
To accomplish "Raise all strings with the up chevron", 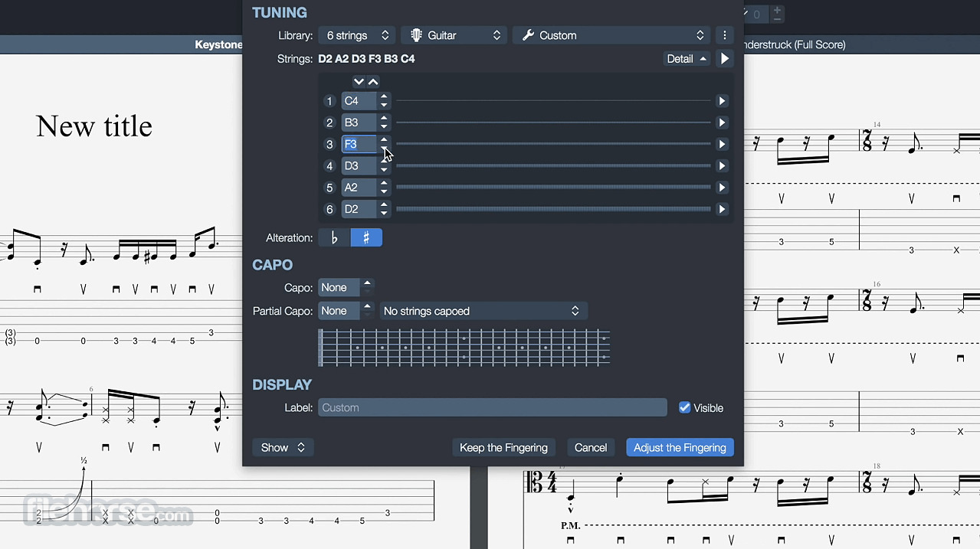I will point(373,82).
